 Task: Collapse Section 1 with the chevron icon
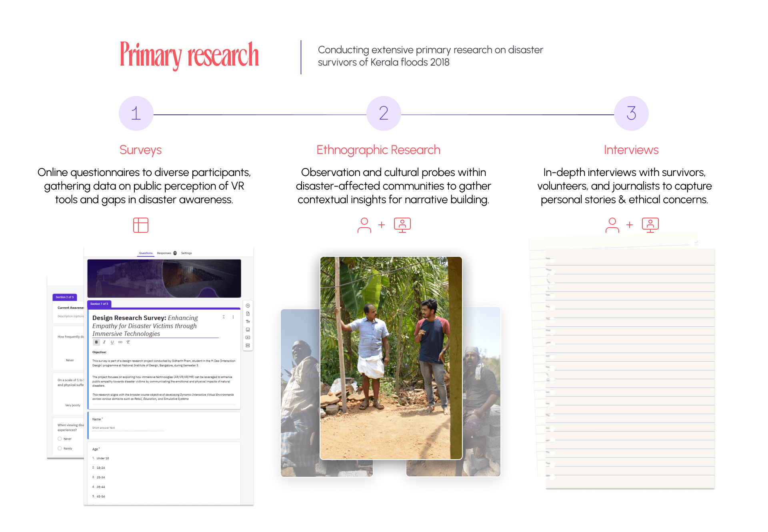pyautogui.click(x=224, y=317)
